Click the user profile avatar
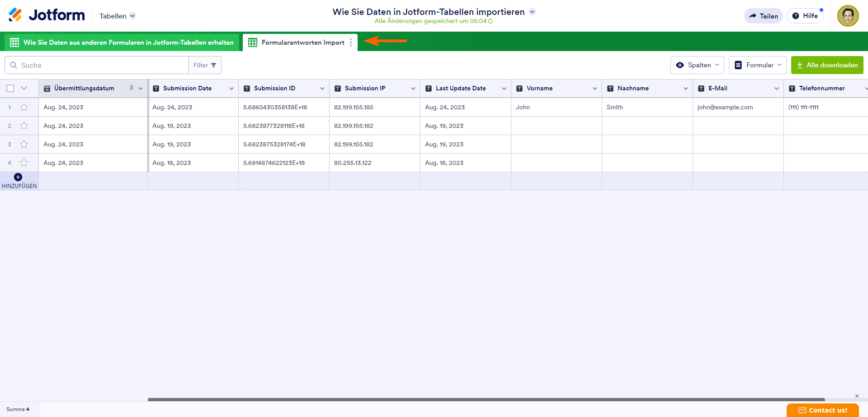868x417 pixels. tap(848, 16)
